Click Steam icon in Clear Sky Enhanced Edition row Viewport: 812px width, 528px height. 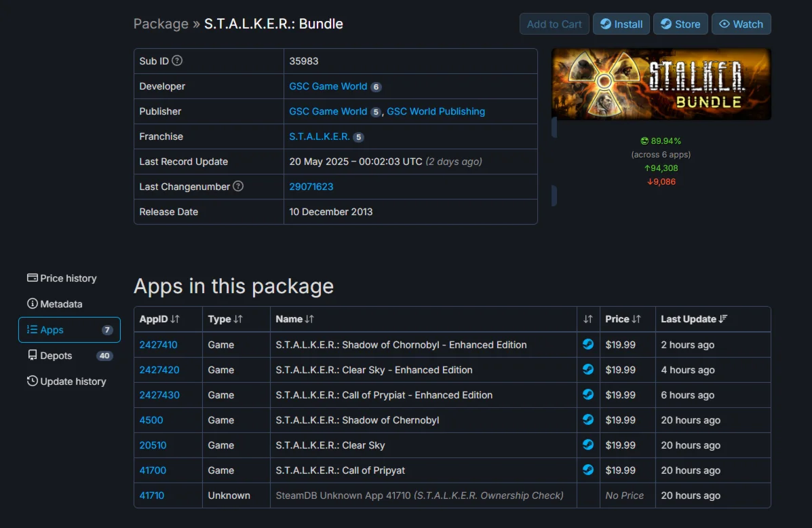point(587,369)
